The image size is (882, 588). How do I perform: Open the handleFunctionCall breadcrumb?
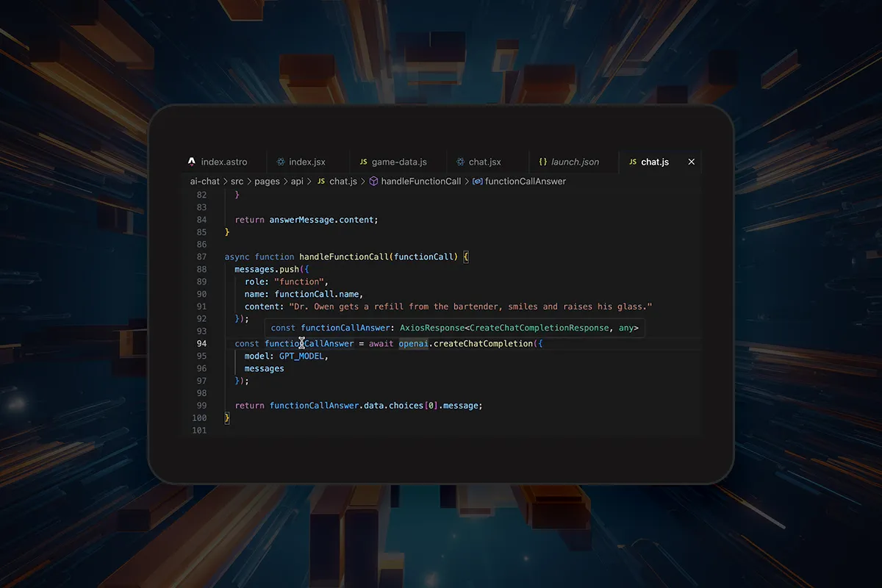421,181
